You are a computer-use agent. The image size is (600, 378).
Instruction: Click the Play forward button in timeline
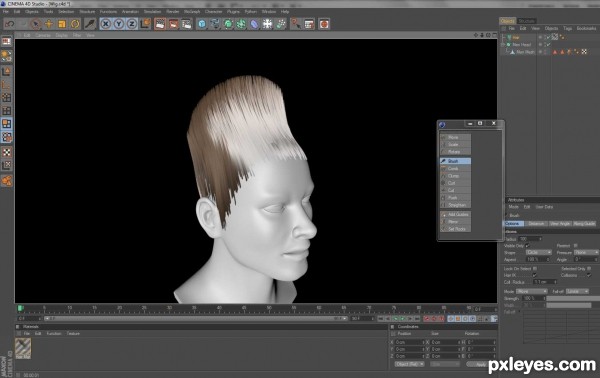403,319
